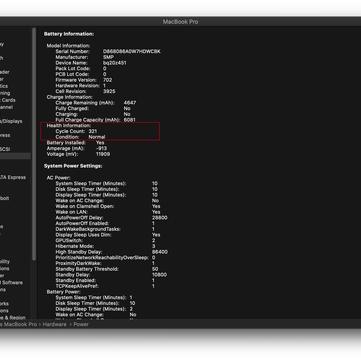This screenshot has height=361, width=361.
Task: Click the 'AutoPowerOff Enabled:' label
Action: tap(82, 223)
